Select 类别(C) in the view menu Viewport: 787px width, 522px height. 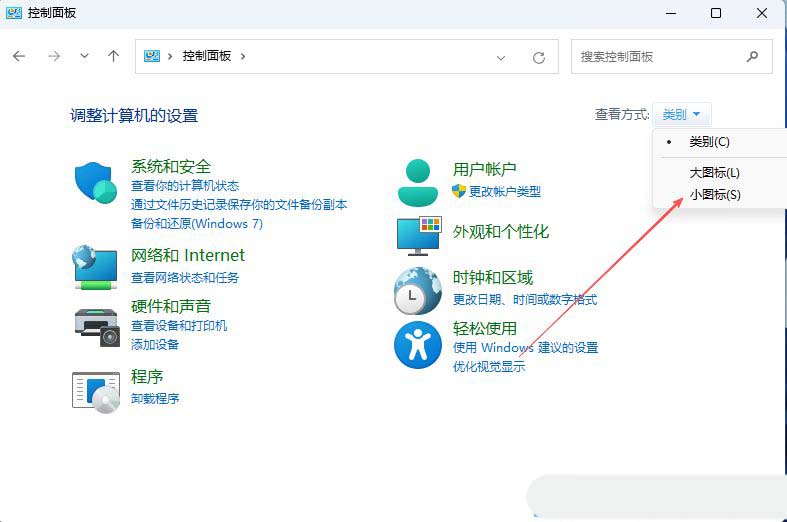tap(709, 142)
